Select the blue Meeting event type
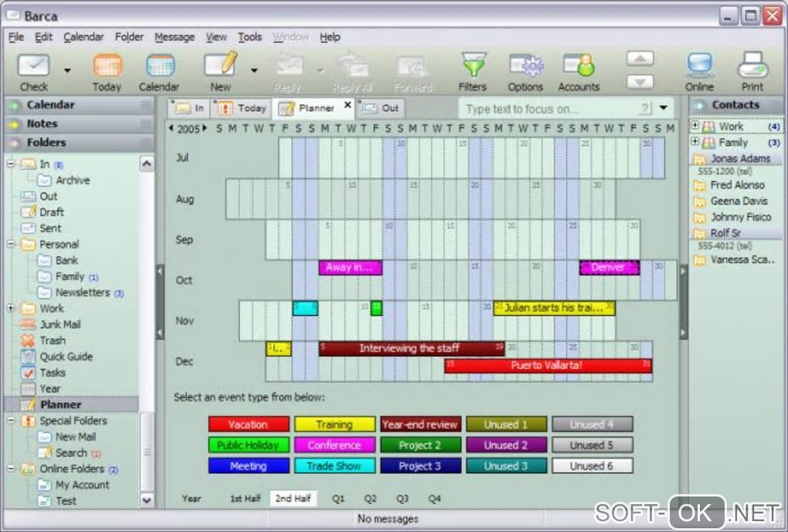The width and height of the screenshot is (788, 532). 249,466
